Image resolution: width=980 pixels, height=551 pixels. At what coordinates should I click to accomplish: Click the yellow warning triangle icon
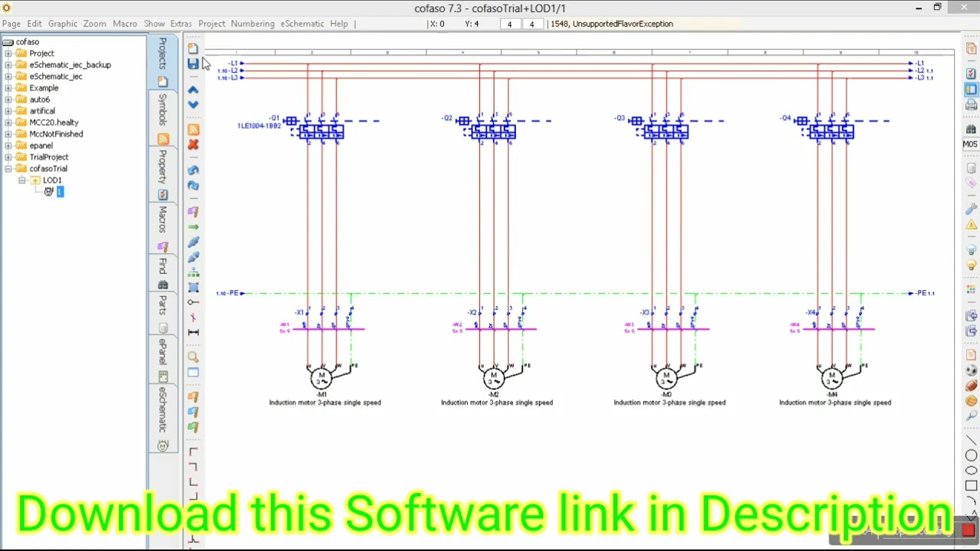coord(971,225)
